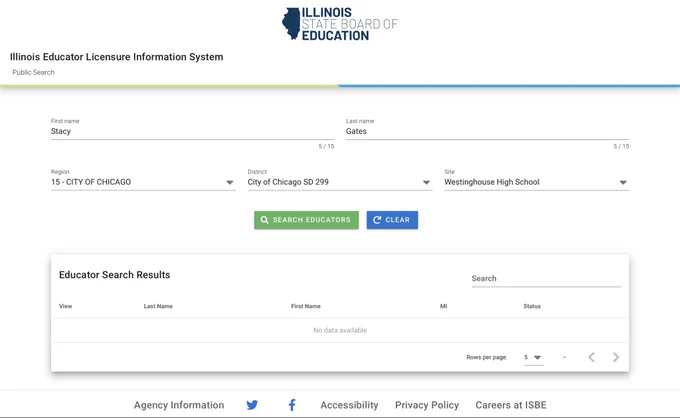Open the Privacy Policy footer link
The width and height of the screenshot is (680, 418).
pyautogui.click(x=427, y=405)
